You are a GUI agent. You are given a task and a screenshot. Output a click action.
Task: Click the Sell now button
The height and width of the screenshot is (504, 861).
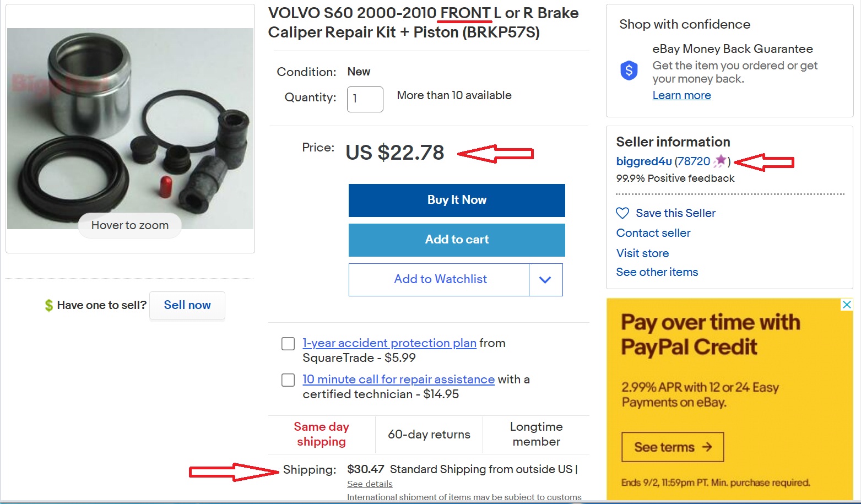187,305
